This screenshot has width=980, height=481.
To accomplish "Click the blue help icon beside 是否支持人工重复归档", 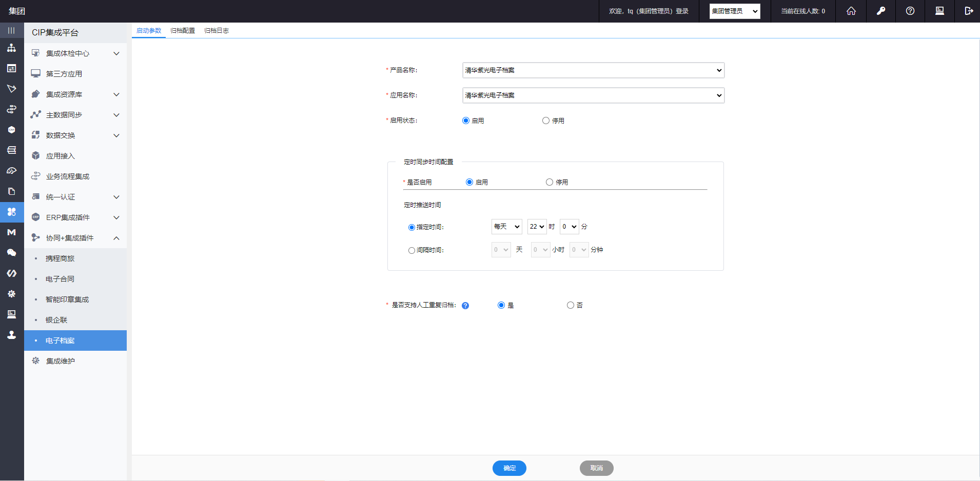I will [x=465, y=306].
